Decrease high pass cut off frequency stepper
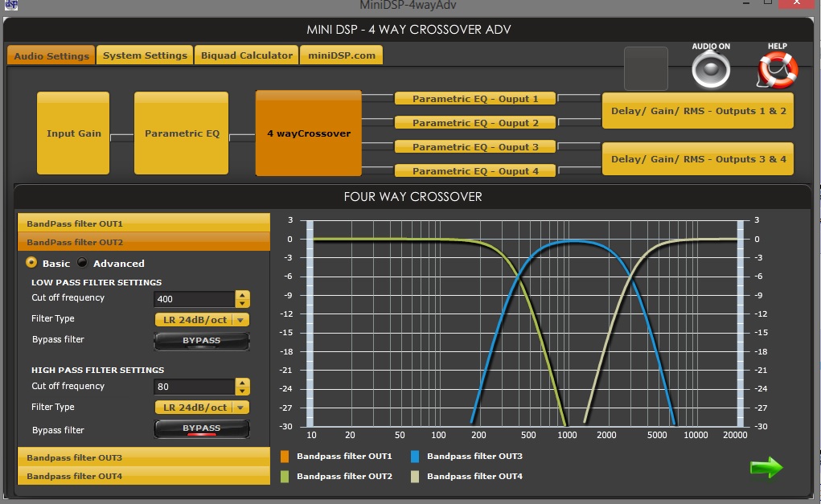The height and width of the screenshot is (504, 821). coord(242,391)
